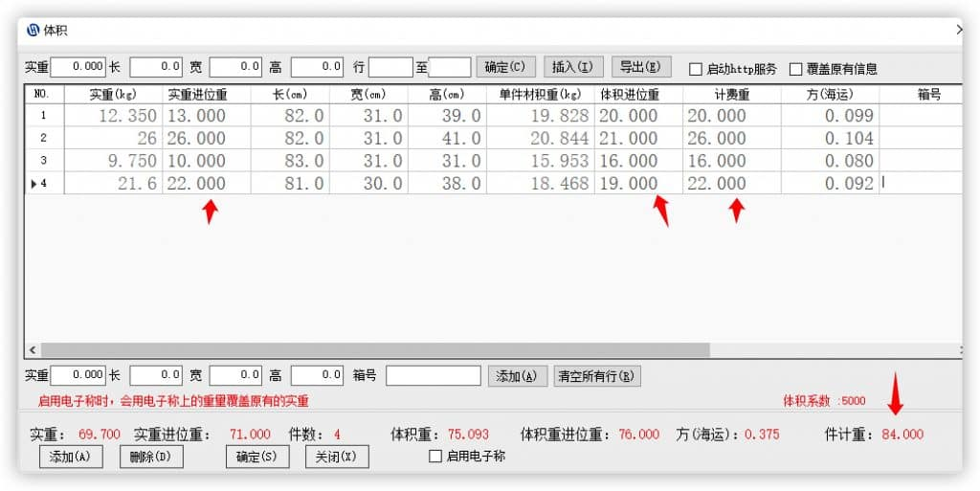Click the 实重进位重 column header

[207, 95]
